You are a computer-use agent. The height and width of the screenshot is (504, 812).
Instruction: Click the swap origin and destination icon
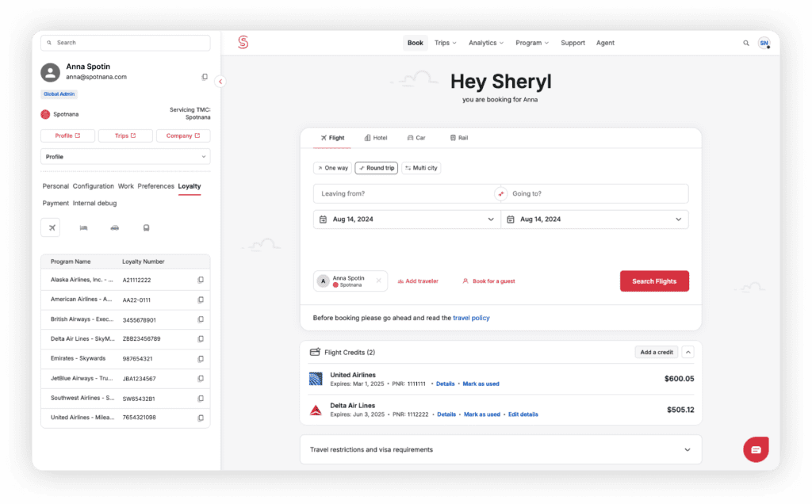500,193
